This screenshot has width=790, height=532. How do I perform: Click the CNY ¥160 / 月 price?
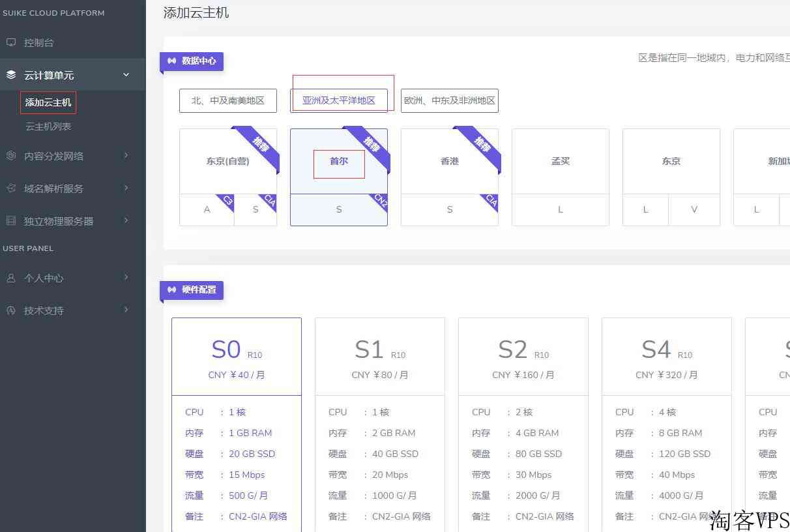pos(523,375)
